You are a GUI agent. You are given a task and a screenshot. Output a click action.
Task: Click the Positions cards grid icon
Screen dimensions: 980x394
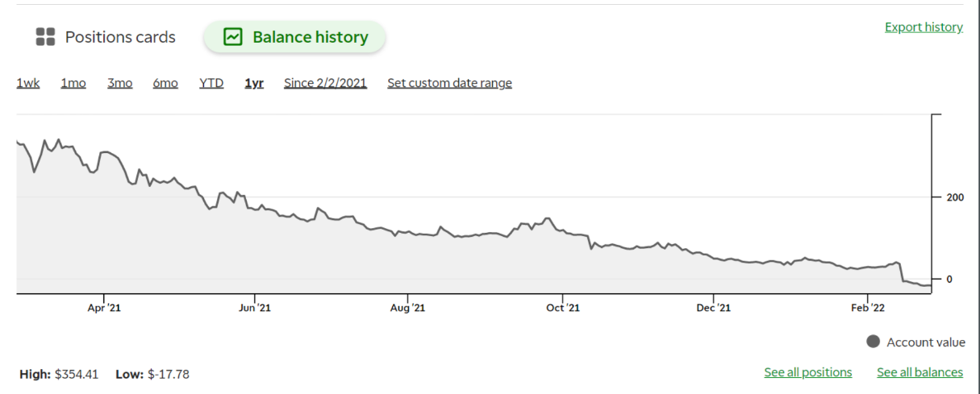45,37
